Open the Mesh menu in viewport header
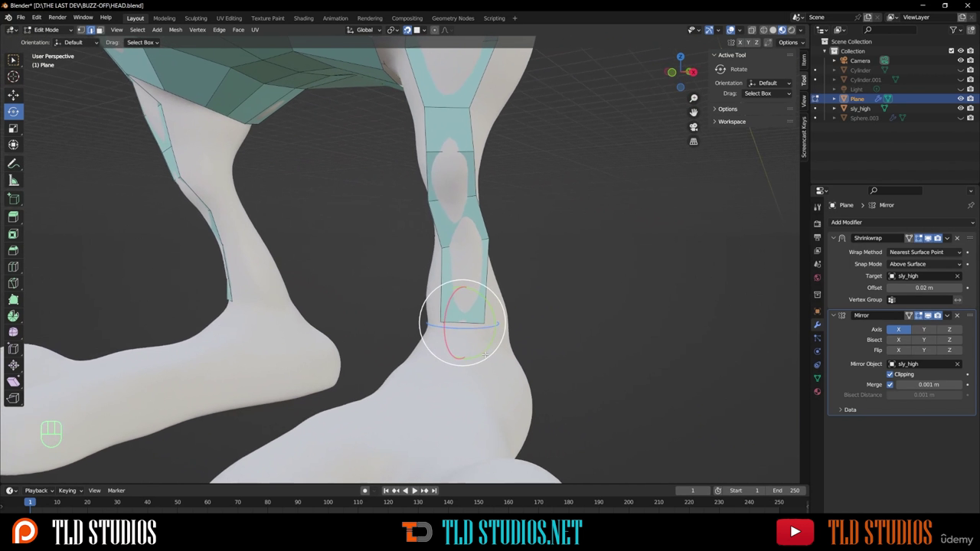 click(175, 30)
